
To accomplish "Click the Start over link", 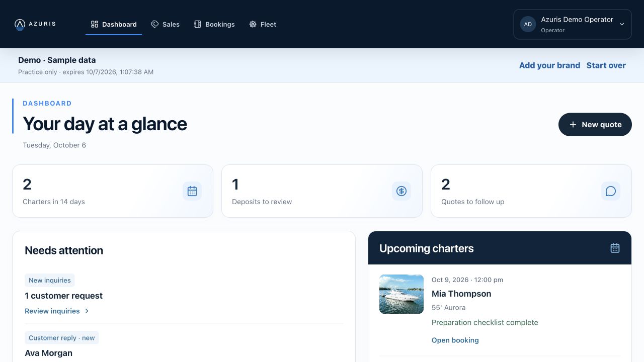I will click(606, 65).
